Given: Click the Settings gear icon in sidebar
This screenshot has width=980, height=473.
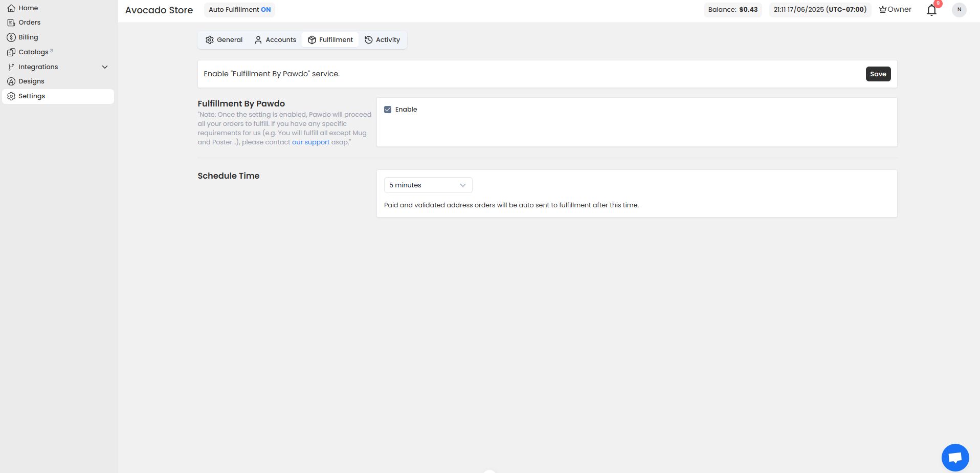Looking at the screenshot, I should pyautogui.click(x=11, y=96).
